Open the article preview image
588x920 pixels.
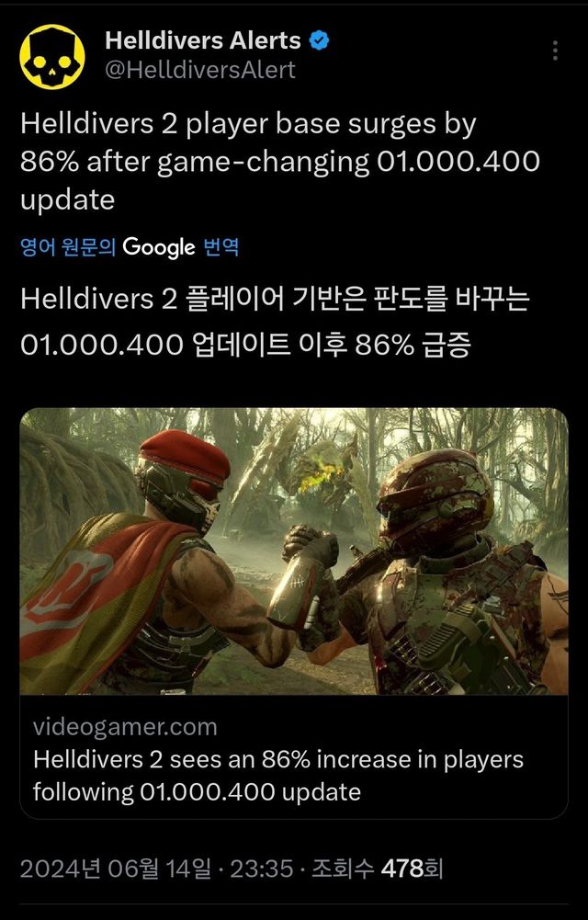click(x=294, y=551)
